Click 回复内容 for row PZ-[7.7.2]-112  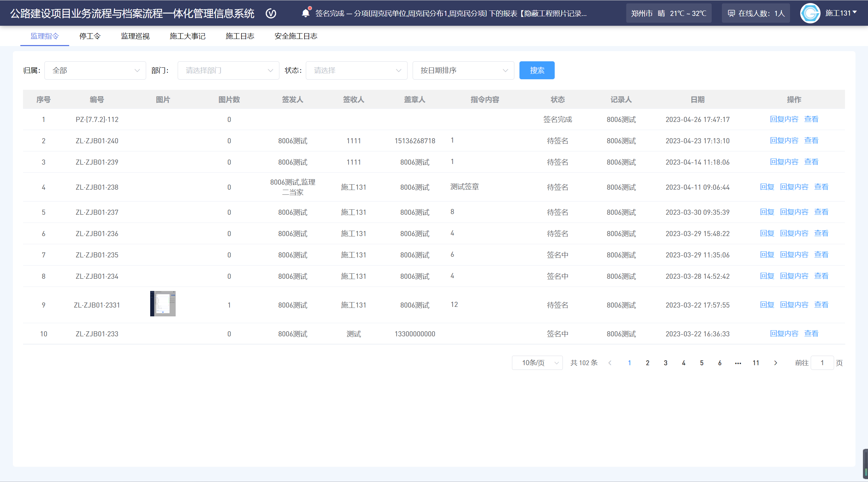coord(784,119)
